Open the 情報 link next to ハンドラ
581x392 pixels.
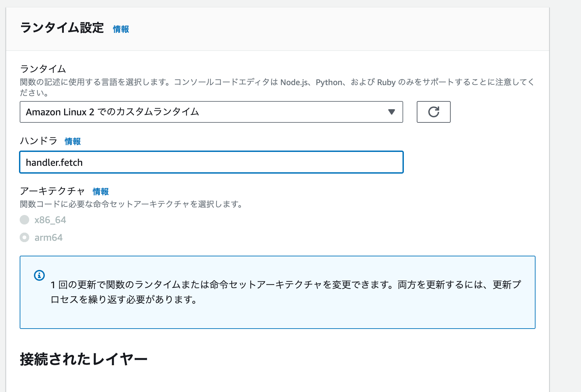[73, 141]
